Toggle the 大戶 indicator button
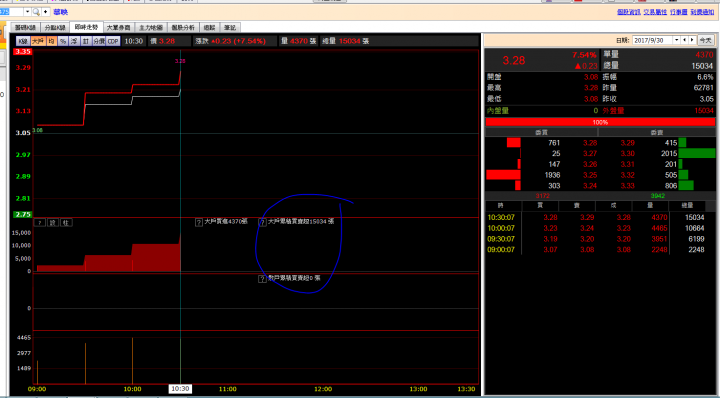720x398 pixels. click(x=39, y=41)
